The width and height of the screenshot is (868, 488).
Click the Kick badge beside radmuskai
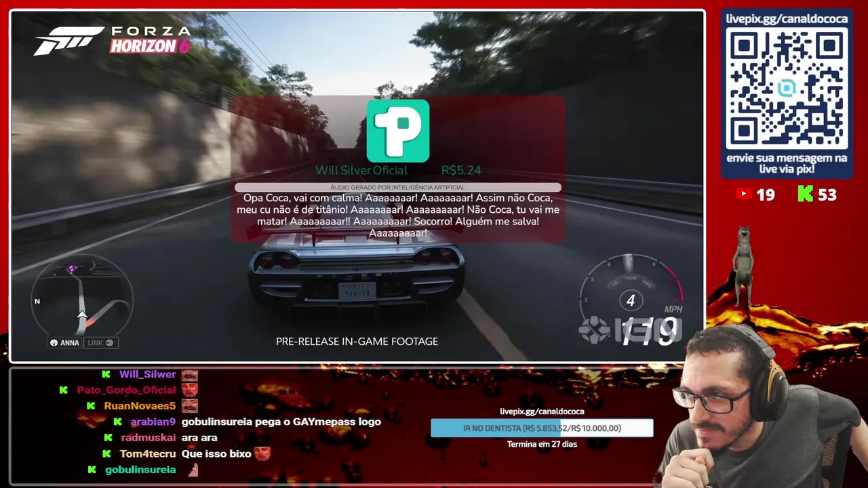click(x=108, y=438)
